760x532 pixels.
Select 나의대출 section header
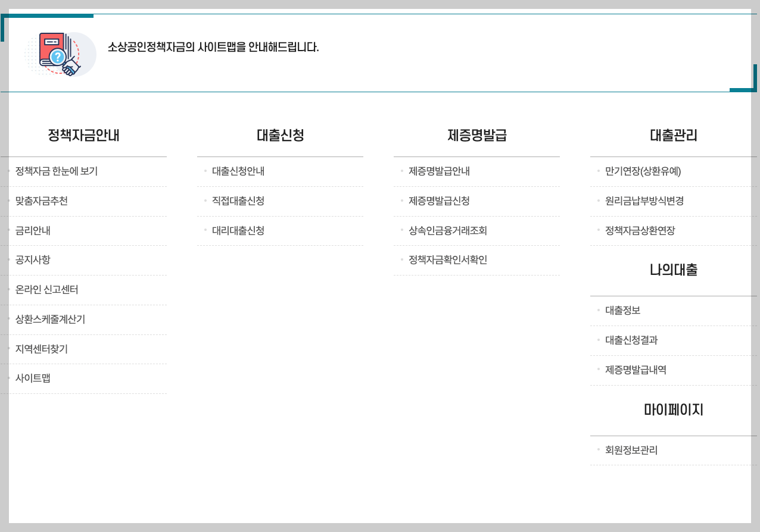pyautogui.click(x=673, y=271)
